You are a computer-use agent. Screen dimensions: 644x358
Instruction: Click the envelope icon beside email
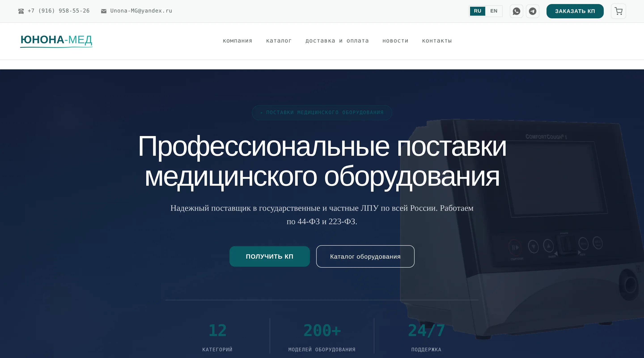[x=104, y=11]
